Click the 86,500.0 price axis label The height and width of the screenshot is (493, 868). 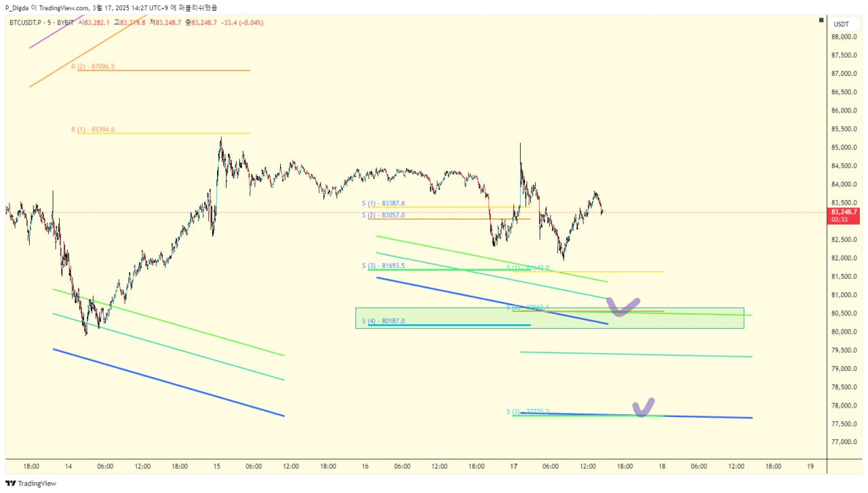844,92
